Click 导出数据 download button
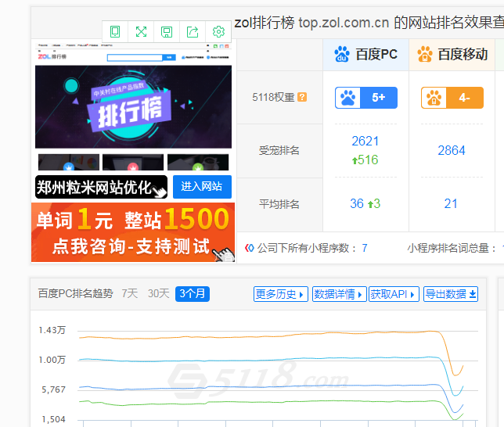 (x=451, y=294)
